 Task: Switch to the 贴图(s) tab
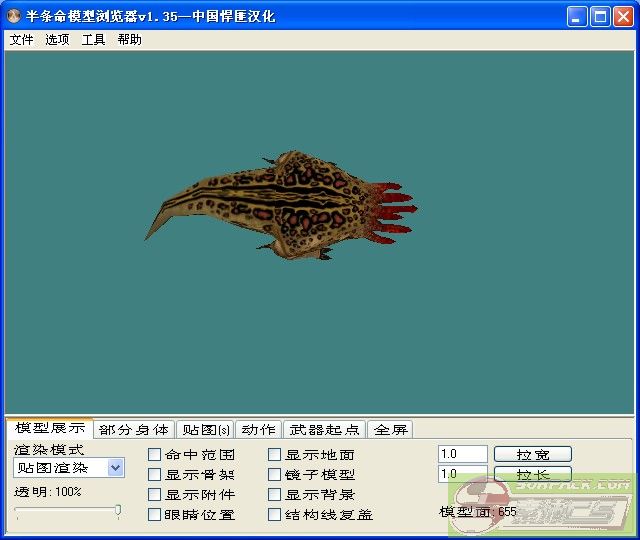[204, 430]
